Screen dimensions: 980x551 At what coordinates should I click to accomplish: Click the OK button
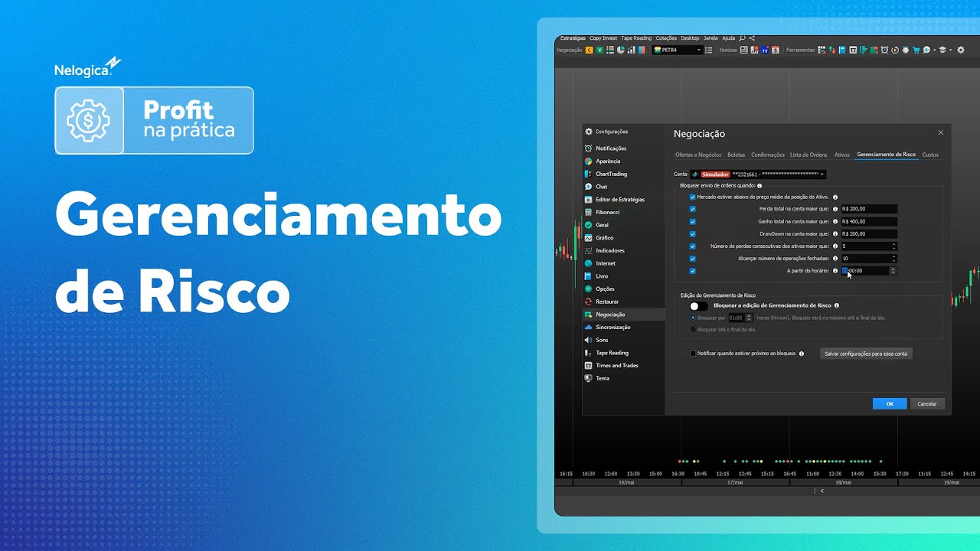point(890,403)
